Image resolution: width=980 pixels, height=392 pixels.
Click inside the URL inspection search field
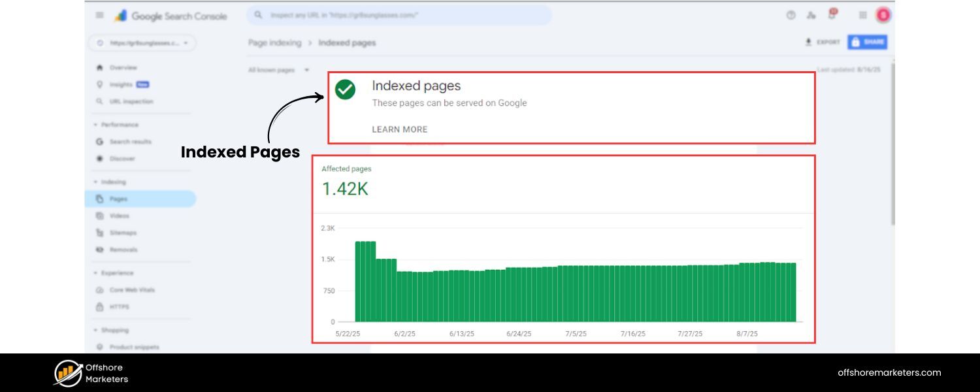pos(399,14)
